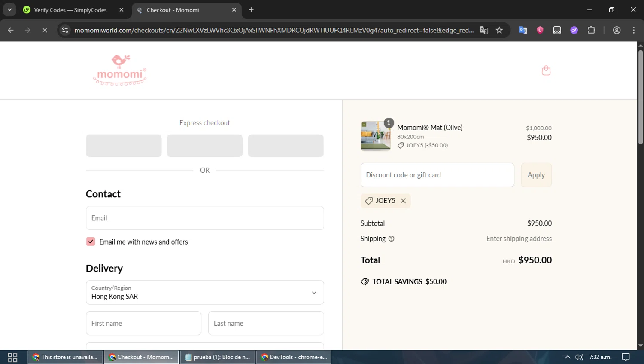644x364 pixels.
Task: Click the Momomi Mat product thumbnail
Action: click(x=376, y=136)
